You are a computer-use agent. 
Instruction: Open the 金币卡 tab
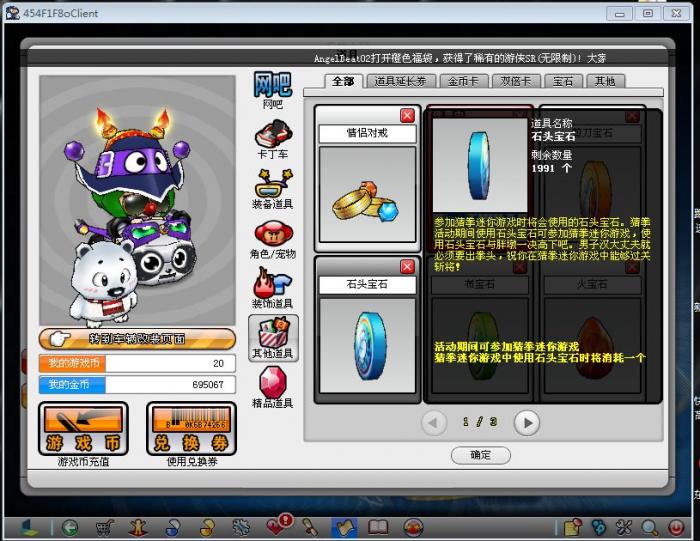(463, 81)
